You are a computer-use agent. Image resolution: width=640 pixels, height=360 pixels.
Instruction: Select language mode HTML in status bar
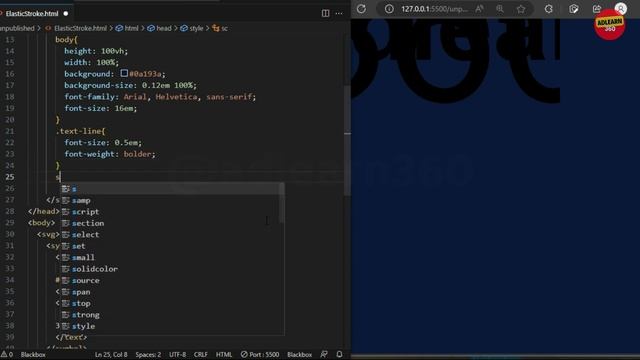[224, 354]
